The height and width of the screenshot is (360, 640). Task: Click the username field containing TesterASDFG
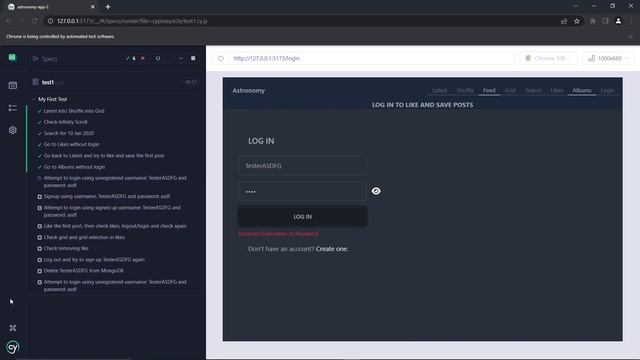tap(302, 166)
